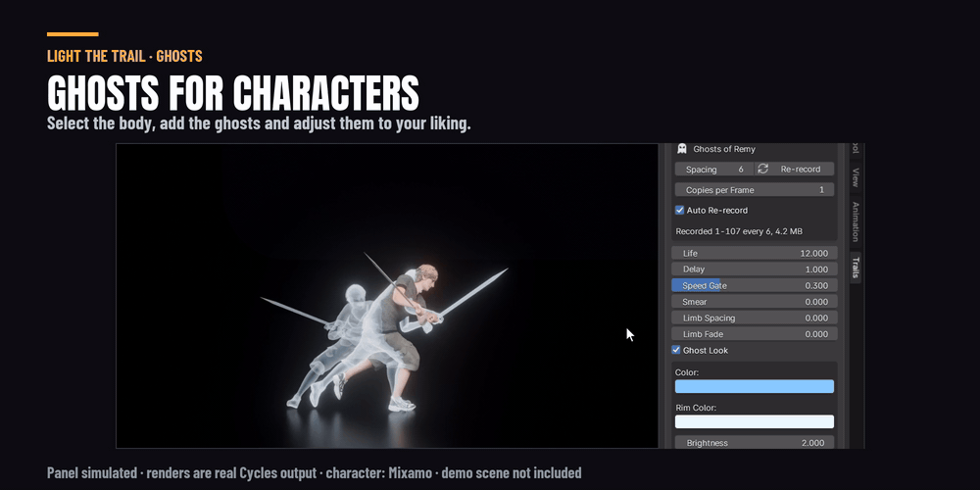Image resolution: width=980 pixels, height=490 pixels.
Task: Click the 'GHOSTS FOR CHARACTERS' heading
Action: [233, 94]
